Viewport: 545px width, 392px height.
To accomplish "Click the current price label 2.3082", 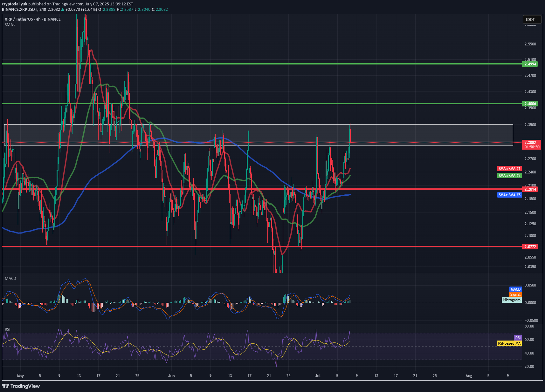I will [x=530, y=143].
